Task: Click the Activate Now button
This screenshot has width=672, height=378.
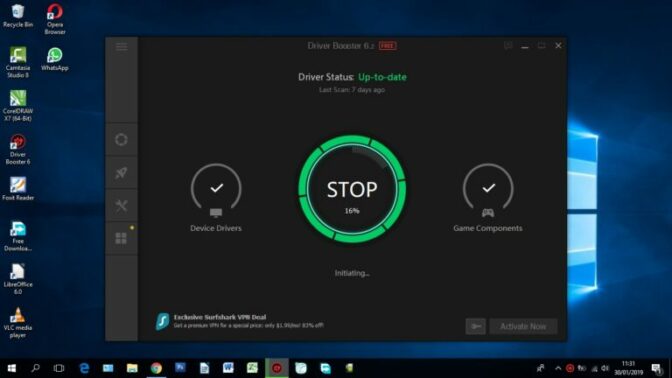Action: 523,327
